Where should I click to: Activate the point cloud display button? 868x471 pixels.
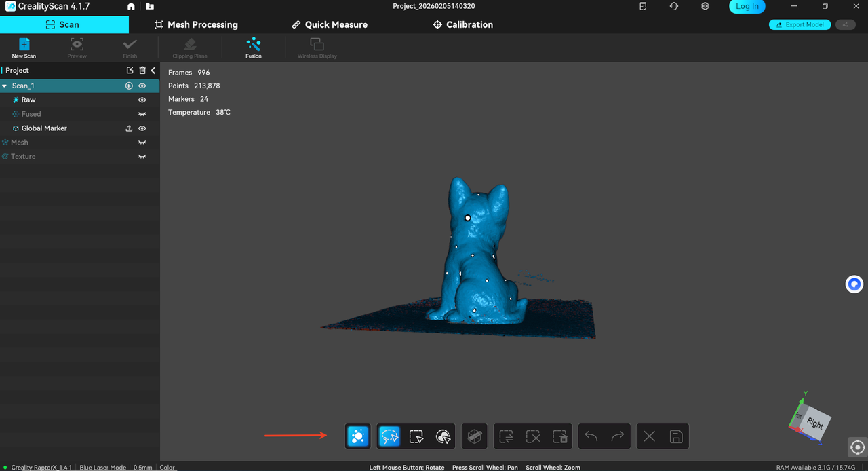[x=358, y=436]
